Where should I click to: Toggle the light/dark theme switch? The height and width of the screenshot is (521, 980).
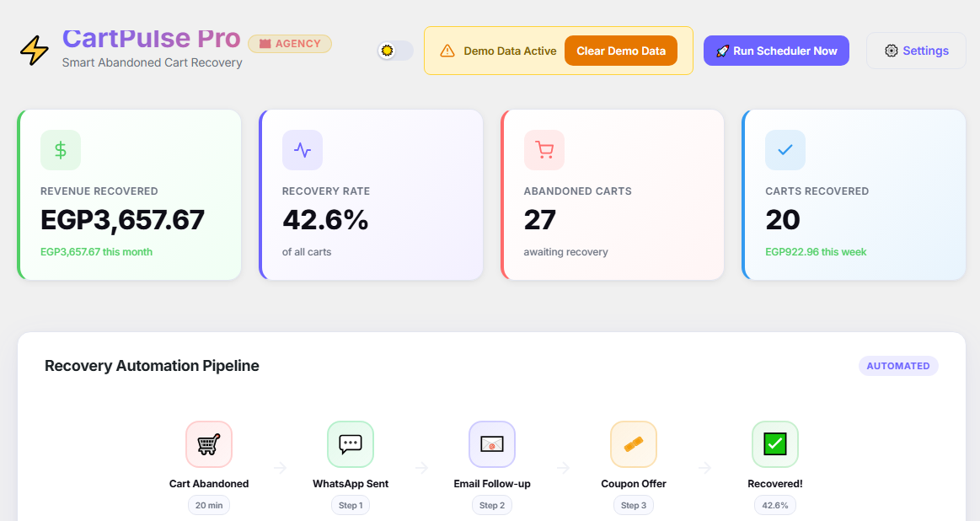click(396, 51)
